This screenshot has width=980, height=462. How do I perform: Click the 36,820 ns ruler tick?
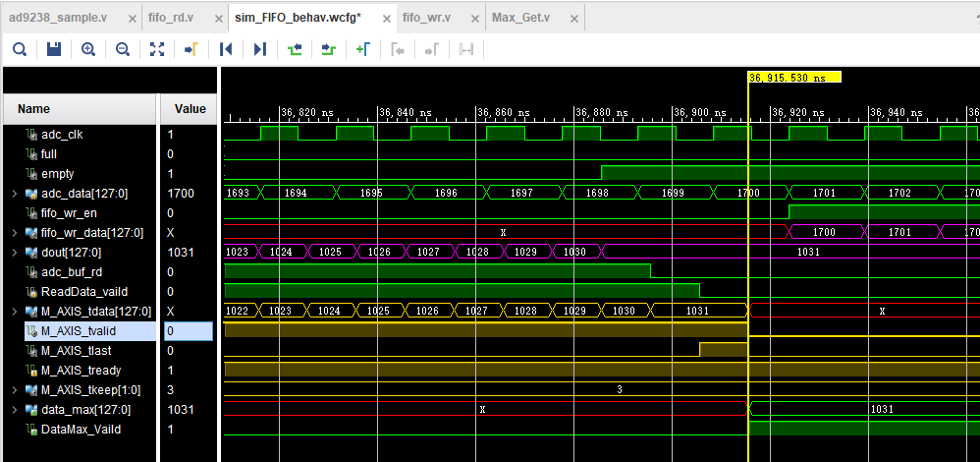pos(306,113)
